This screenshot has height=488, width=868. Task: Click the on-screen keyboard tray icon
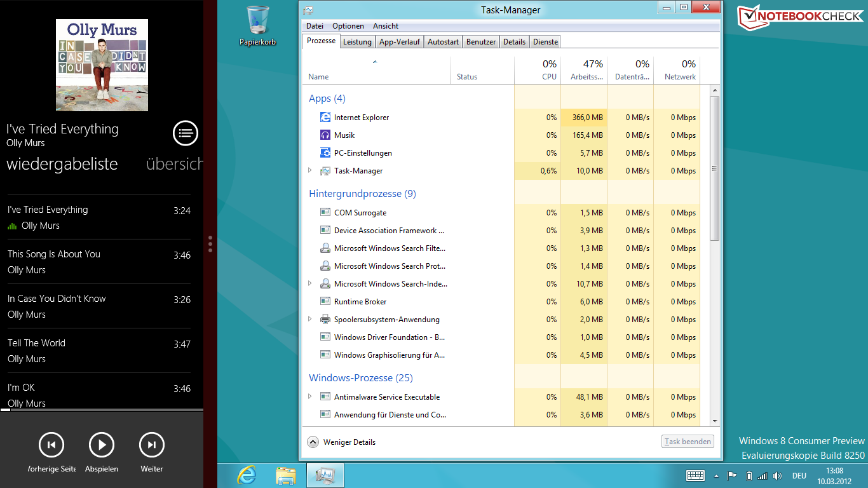click(x=695, y=475)
